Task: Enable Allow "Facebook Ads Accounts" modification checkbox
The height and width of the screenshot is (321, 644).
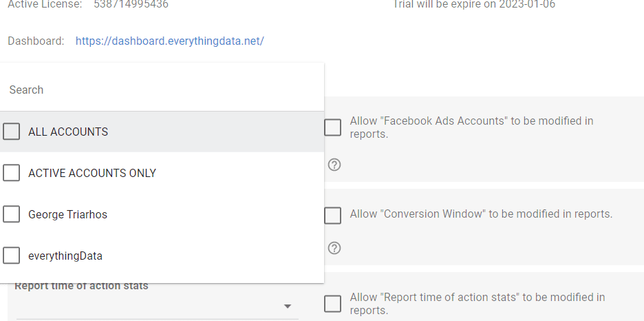Action: 333,127
